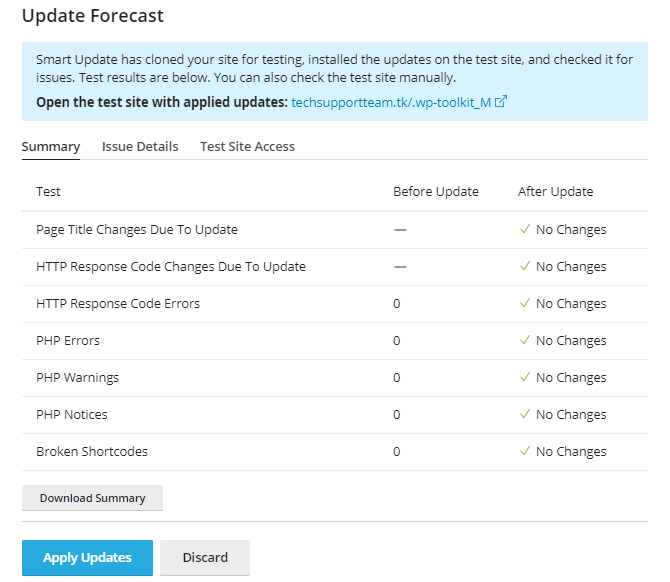Click checkmark in HTTP Response Code Changes row
The image size is (670, 582).
pos(524,266)
